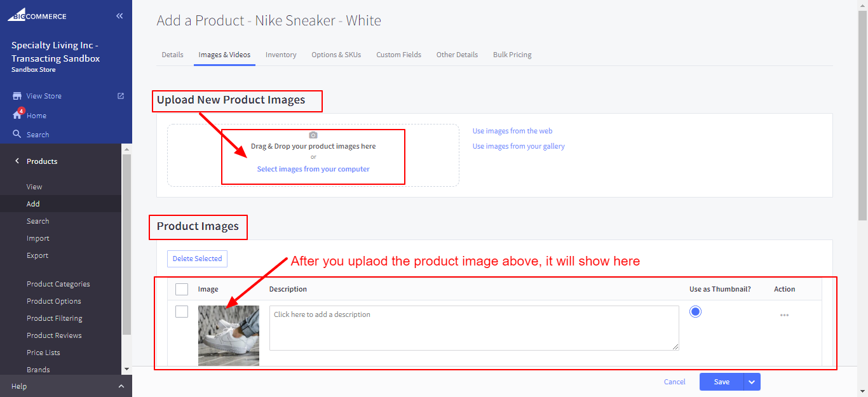Click sidebar scrollbar up arrow
Image resolution: width=868 pixels, height=397 pixels.
(x=126, y=149)
